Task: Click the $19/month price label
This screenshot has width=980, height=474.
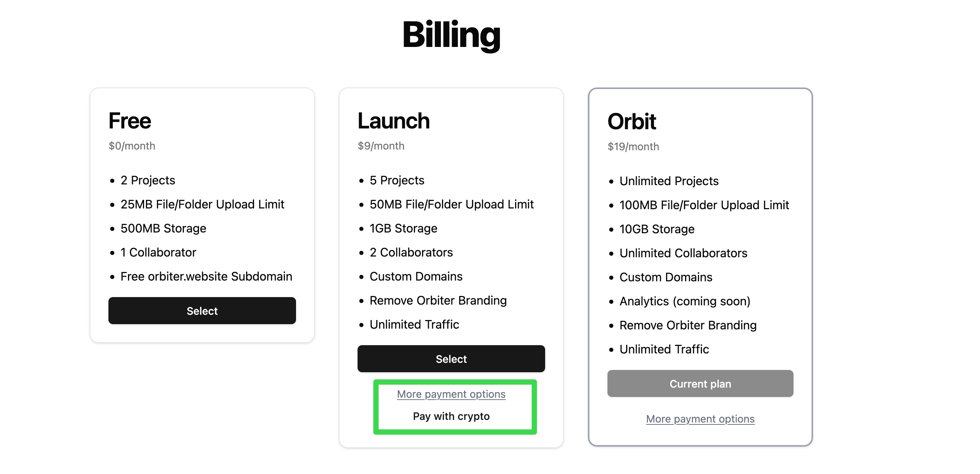Action: point(633,146)
